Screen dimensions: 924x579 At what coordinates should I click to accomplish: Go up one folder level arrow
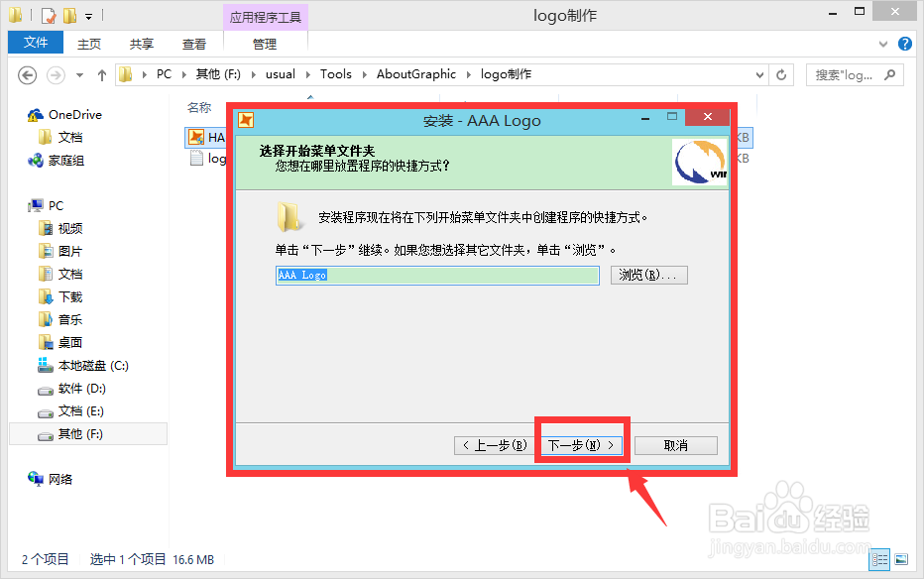click(x=102, y=75)
